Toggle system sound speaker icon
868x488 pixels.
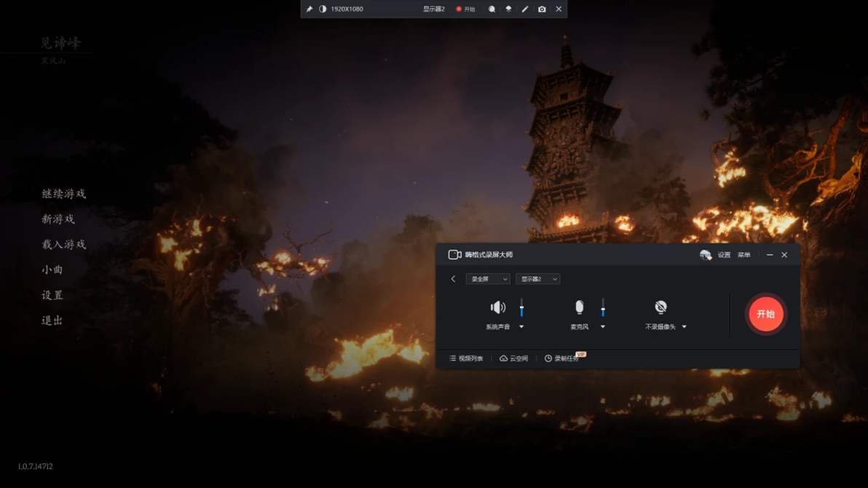coord(497,307)
